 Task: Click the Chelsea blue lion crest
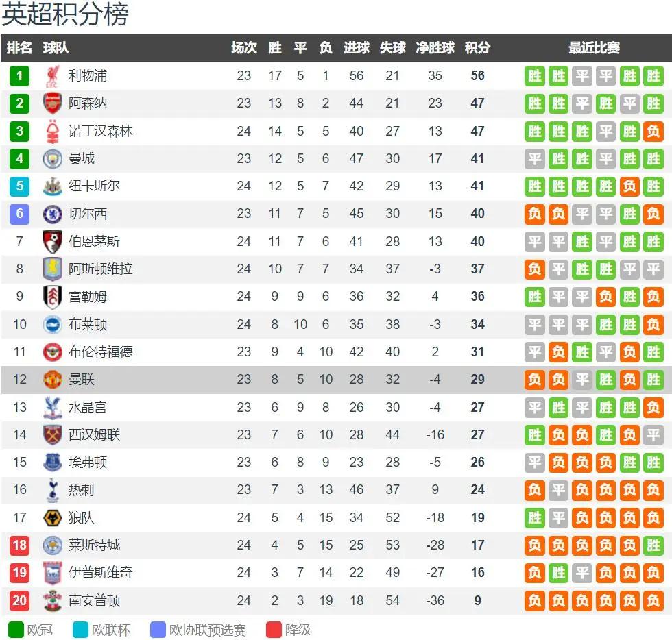[x=53, y=214]
